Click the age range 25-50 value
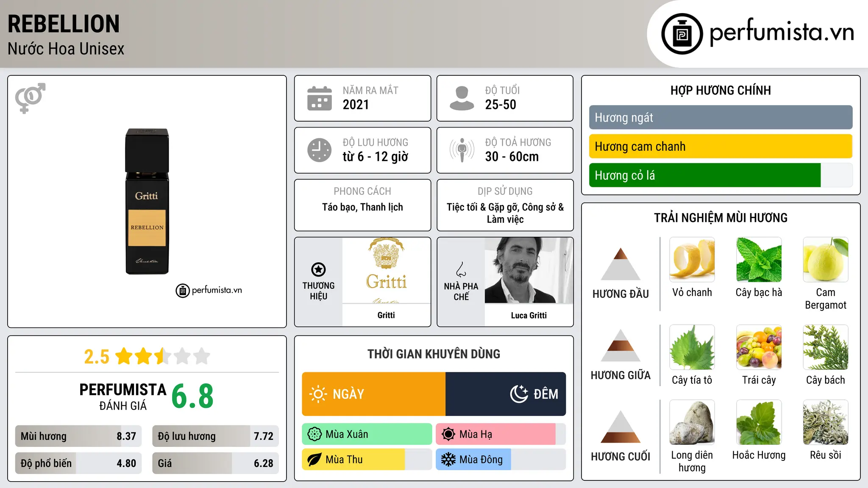The image size is (868, 488). point(501,105)
